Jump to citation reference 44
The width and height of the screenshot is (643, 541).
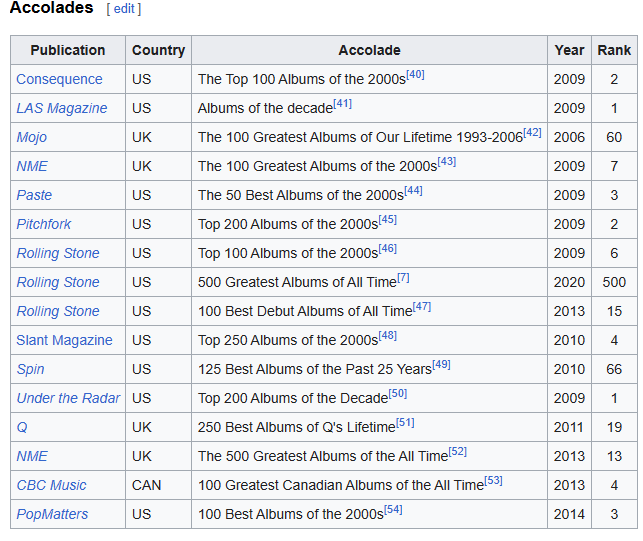413,191
